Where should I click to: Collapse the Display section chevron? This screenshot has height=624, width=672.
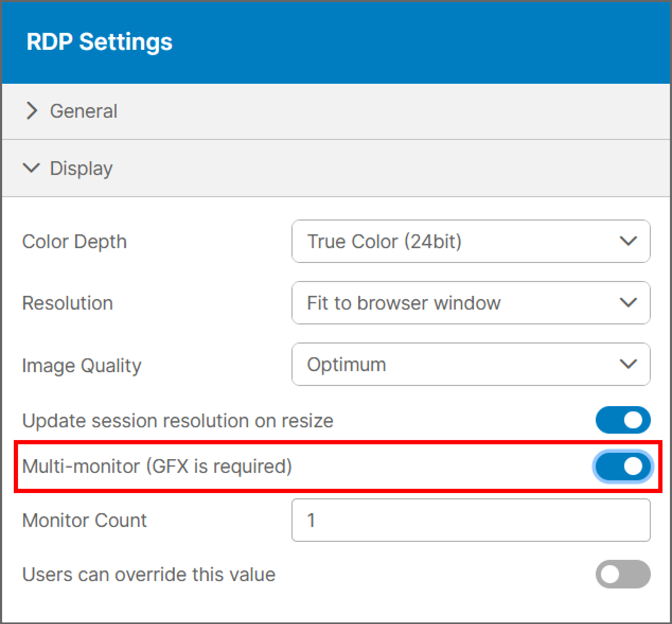(32, 168)
